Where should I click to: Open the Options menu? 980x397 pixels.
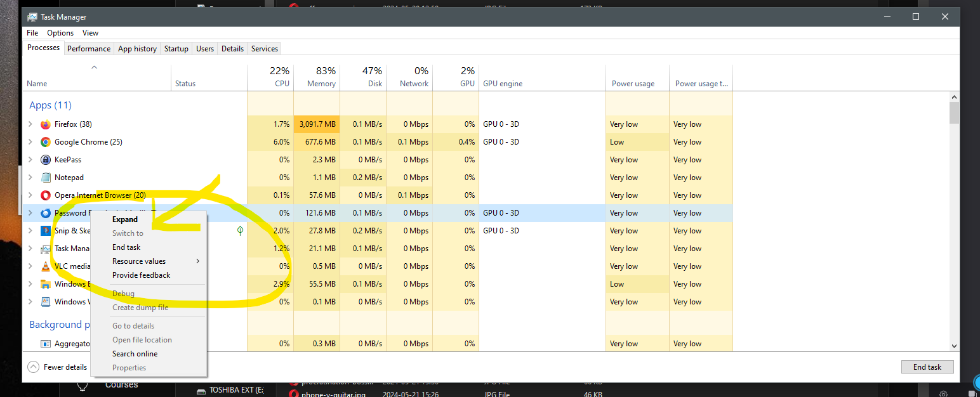(x=60, y=33)
